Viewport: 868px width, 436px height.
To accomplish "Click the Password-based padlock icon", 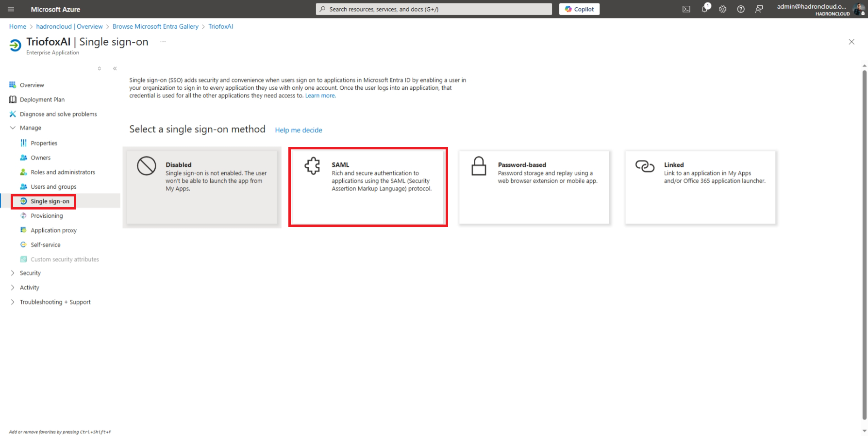I will point(479,166).
